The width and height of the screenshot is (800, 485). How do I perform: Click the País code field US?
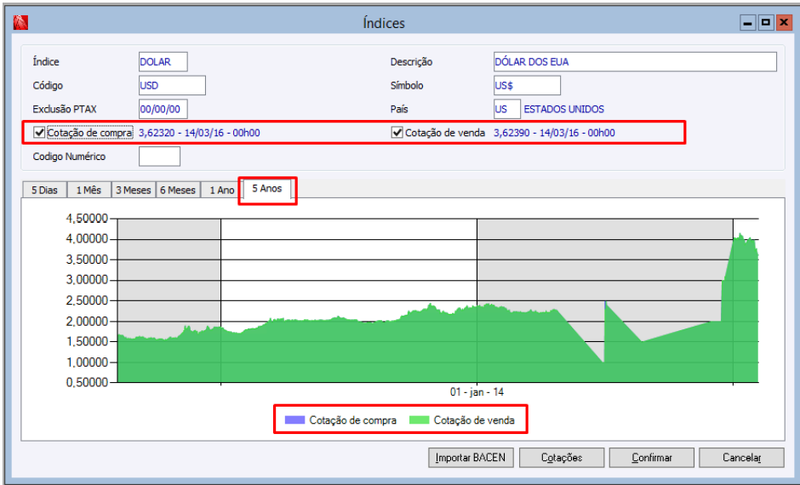click(507, 109)
